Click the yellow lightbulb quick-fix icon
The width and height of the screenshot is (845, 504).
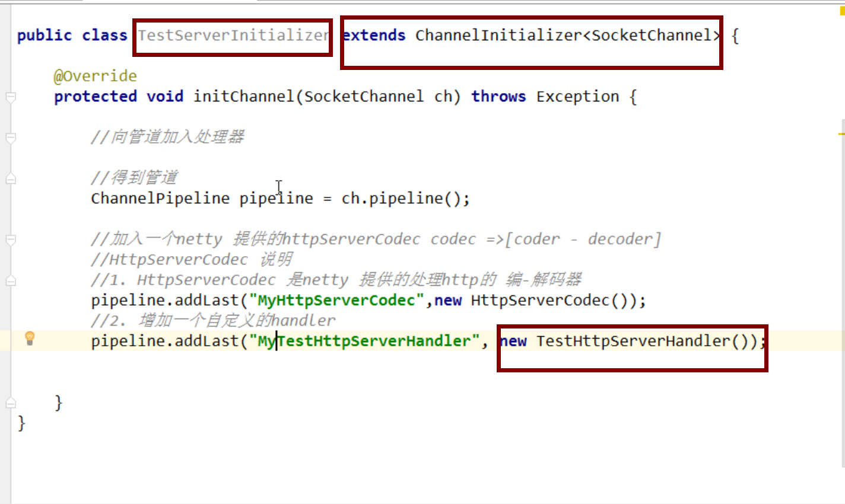coord(30,339)
